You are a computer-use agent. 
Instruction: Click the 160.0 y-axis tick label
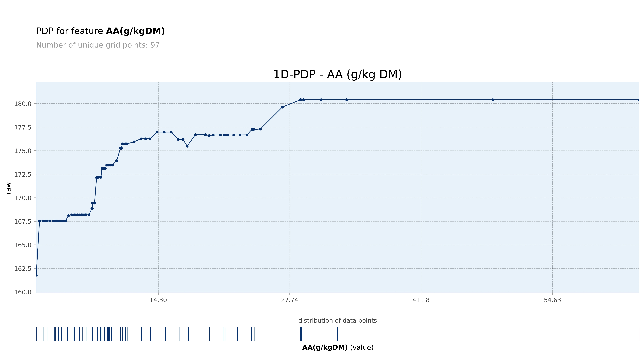(x=23, y=292)
